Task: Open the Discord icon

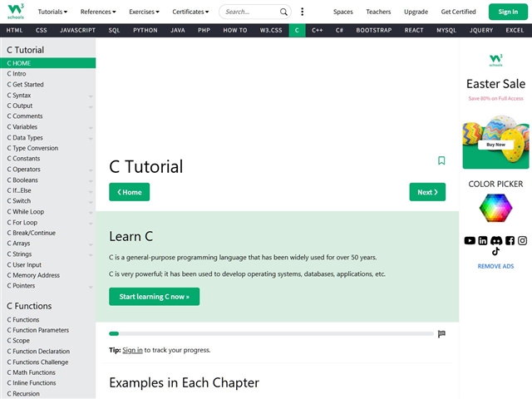Action: tap(496, 240)
